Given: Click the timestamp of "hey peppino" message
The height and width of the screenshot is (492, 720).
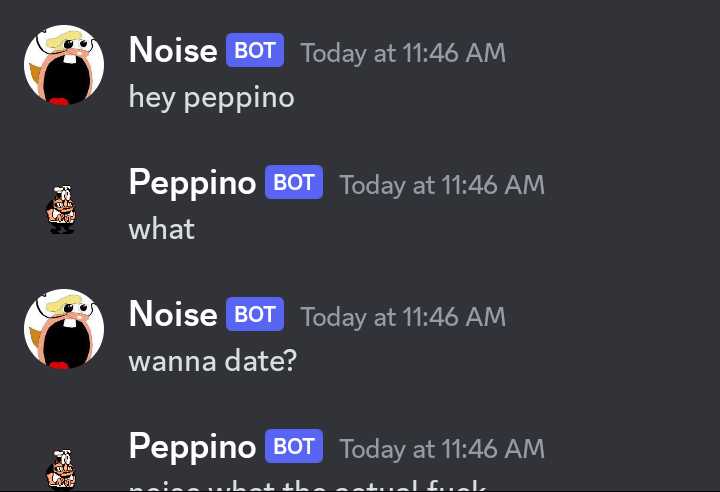Looking at the screenshot, I should coord(403,53).
